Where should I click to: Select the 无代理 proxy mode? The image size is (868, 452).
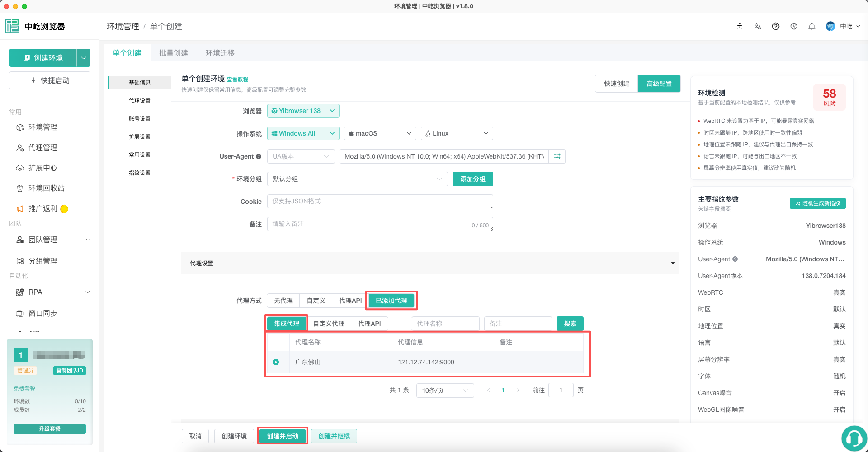click(283, 301)
